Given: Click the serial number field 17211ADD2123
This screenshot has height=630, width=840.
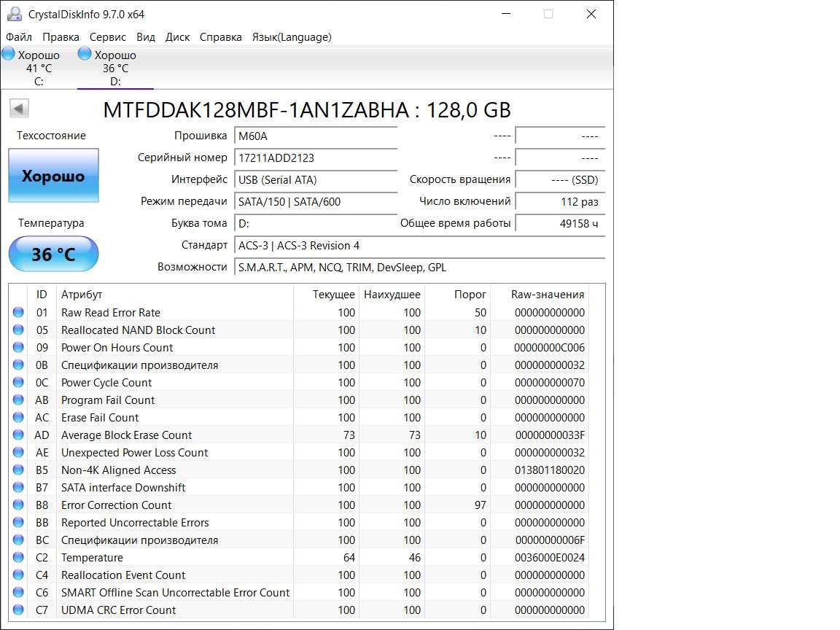Looking at the screenshot, I should [316, 158].
